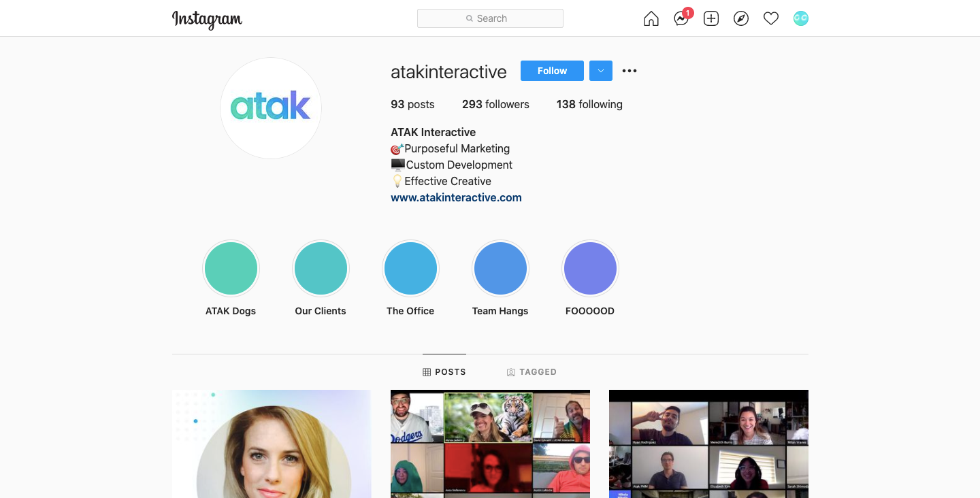Screen dimensions: 980x498
Task: Open the Explore compass icon
Action: 741,19
